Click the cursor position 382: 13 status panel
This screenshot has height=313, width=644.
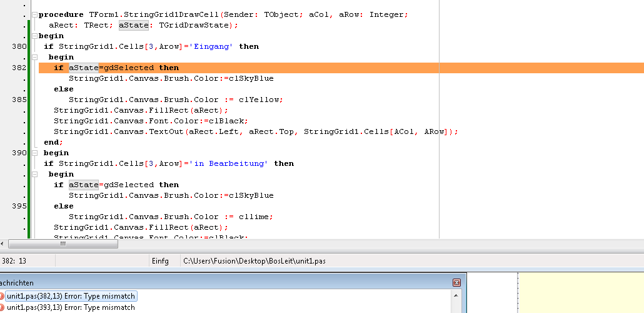click(25, 261)
